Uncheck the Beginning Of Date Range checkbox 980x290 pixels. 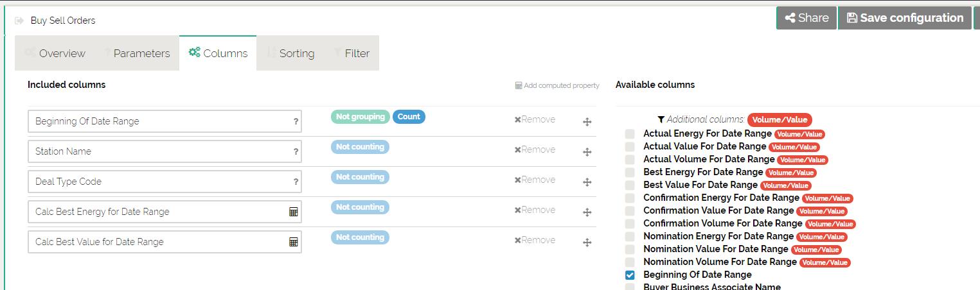click(630, 275)
